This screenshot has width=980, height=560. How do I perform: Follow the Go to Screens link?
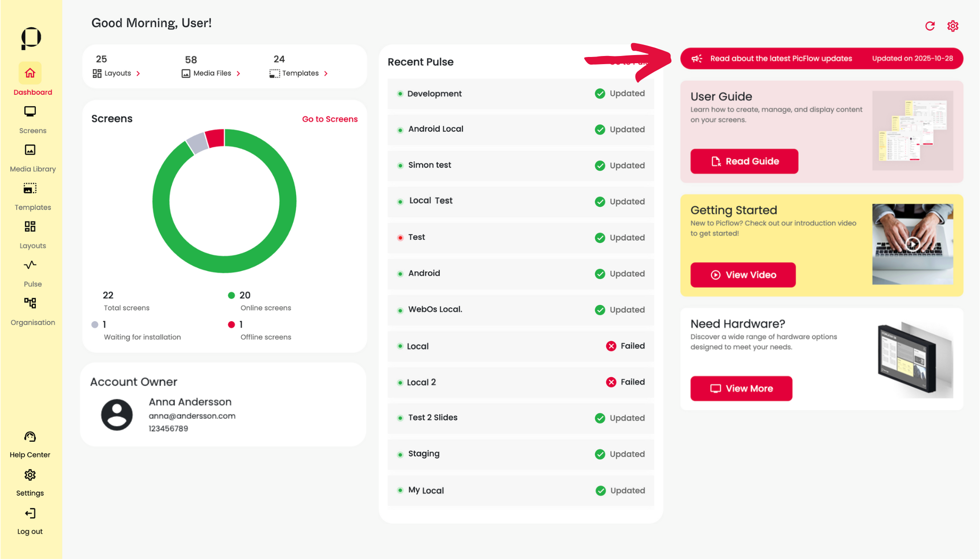tap(330, 119)
